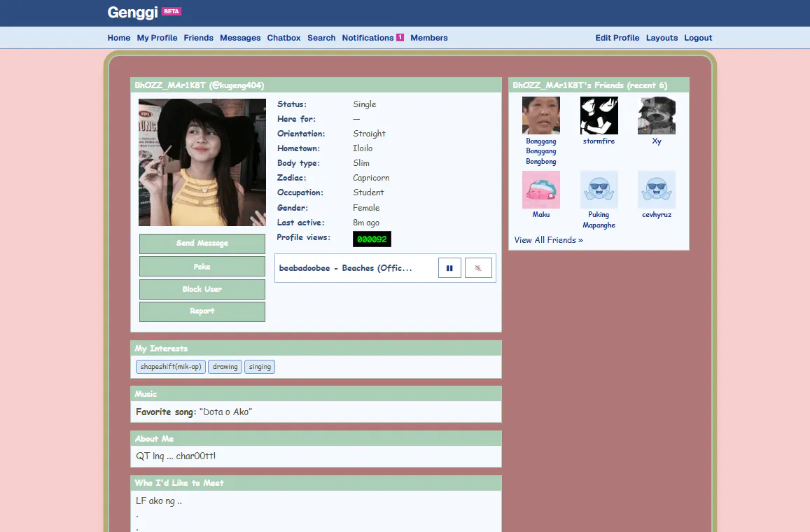Image resolution: width=810 pixels, height=532 pixels.
Task: Open stormfire's avatar picture
Action: (599, 115)
